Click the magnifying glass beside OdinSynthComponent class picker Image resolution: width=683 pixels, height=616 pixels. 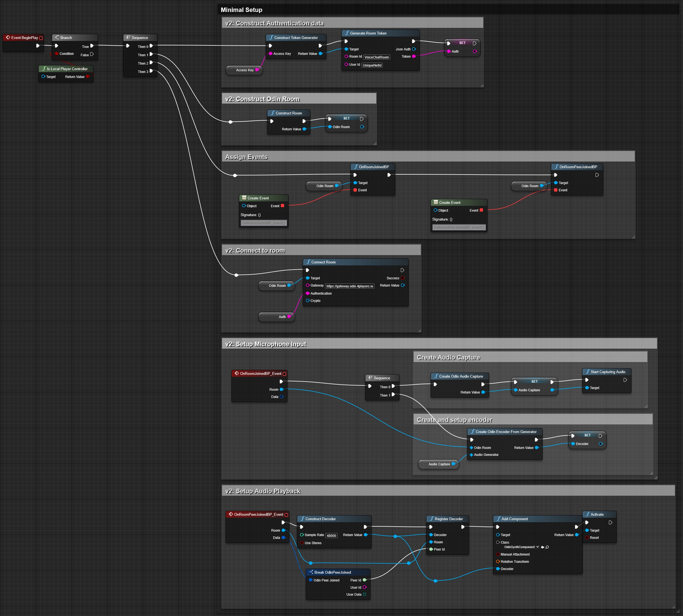click(x=547, y=547)
